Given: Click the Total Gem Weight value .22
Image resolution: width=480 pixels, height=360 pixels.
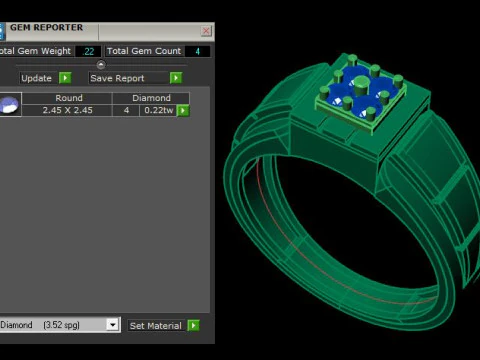Looking at the screenshot, I should [88, 51].
